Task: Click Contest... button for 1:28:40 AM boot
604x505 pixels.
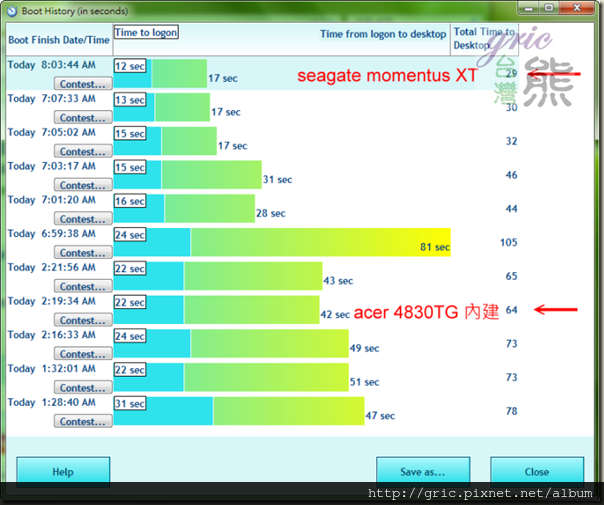Action: click(83, 421)
